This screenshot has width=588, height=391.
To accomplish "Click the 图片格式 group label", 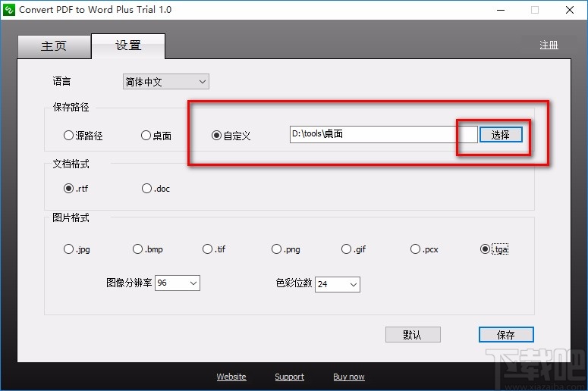I will [x=71, y=217].
